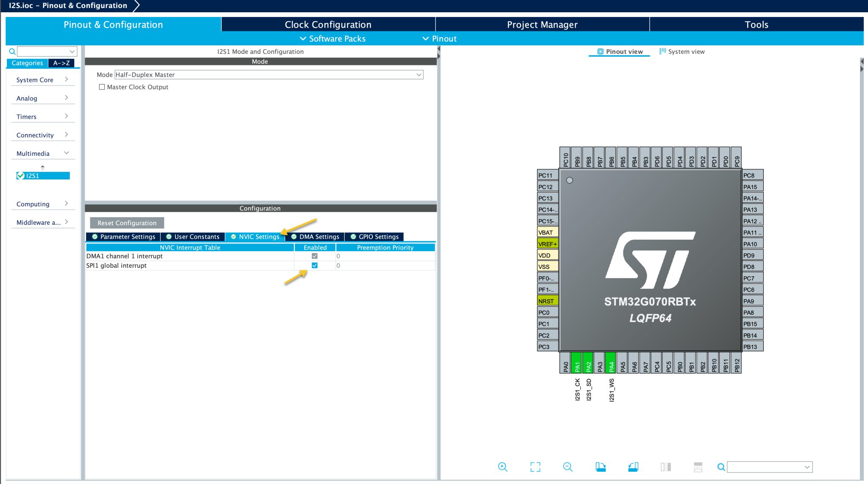Click the search magnifier in the pinout toolbar

click(721, 467)
